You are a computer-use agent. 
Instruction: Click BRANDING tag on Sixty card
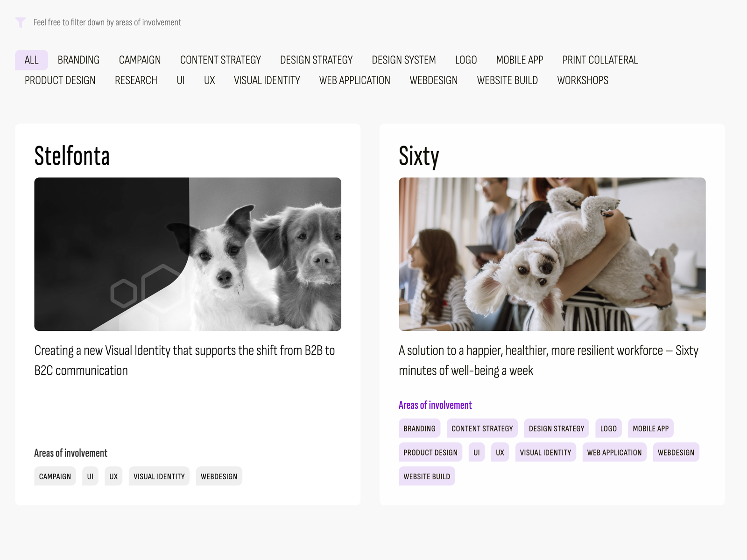coord(419,428)
